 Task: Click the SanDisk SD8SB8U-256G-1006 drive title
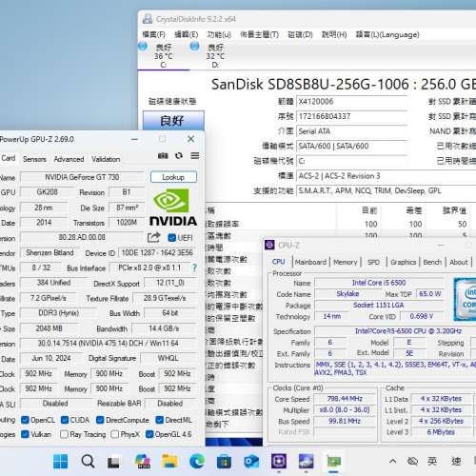tap(310, 85)
